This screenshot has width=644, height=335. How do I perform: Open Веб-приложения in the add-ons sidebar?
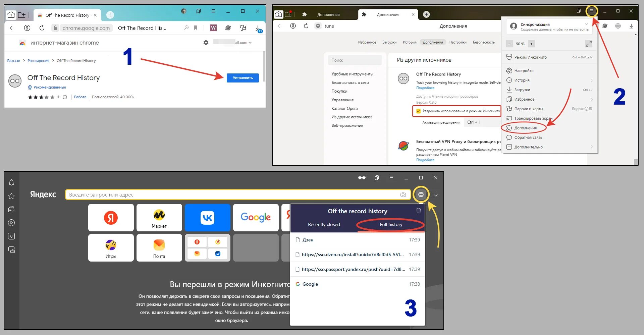click(347, 125)
